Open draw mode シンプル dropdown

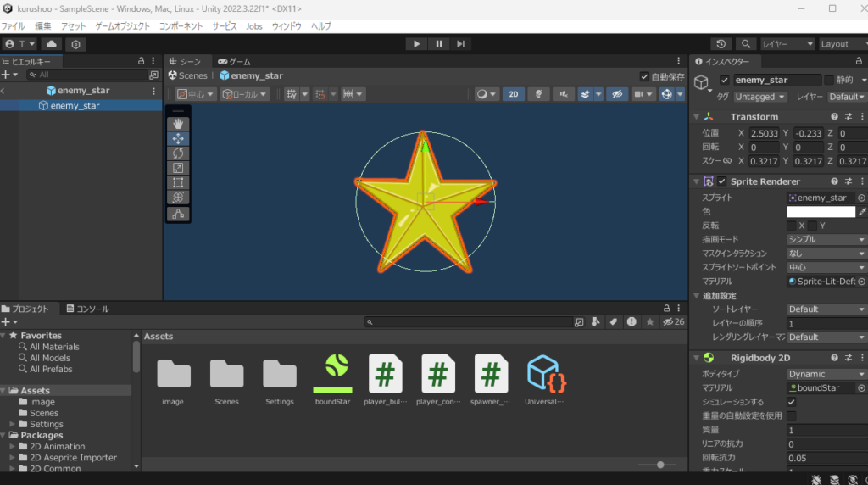[x=827, y=239]
